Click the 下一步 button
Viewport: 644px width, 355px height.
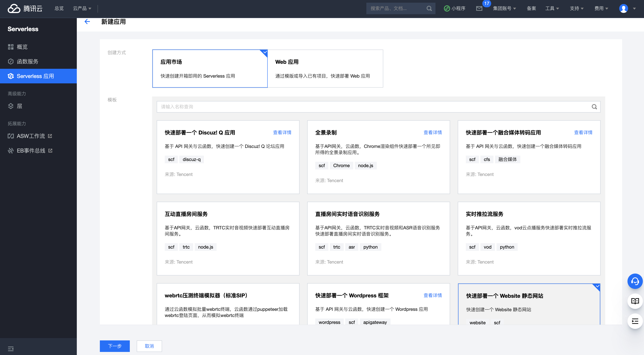pos(115,346)
